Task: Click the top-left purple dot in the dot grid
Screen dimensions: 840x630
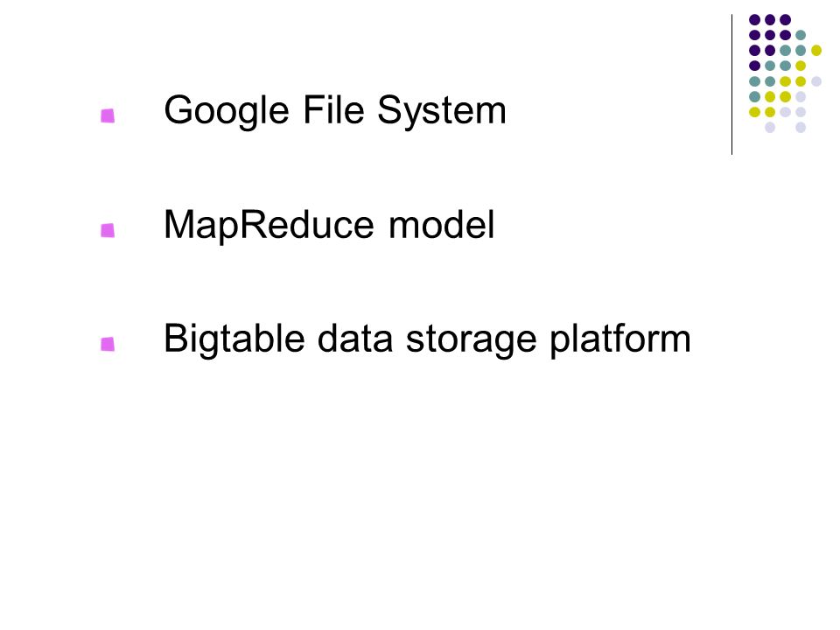Action: tap(755, 20)
